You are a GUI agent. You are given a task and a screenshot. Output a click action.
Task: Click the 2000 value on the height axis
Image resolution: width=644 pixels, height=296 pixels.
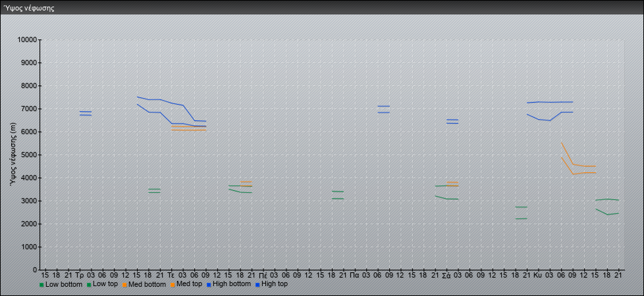click(x=29, y=224)
